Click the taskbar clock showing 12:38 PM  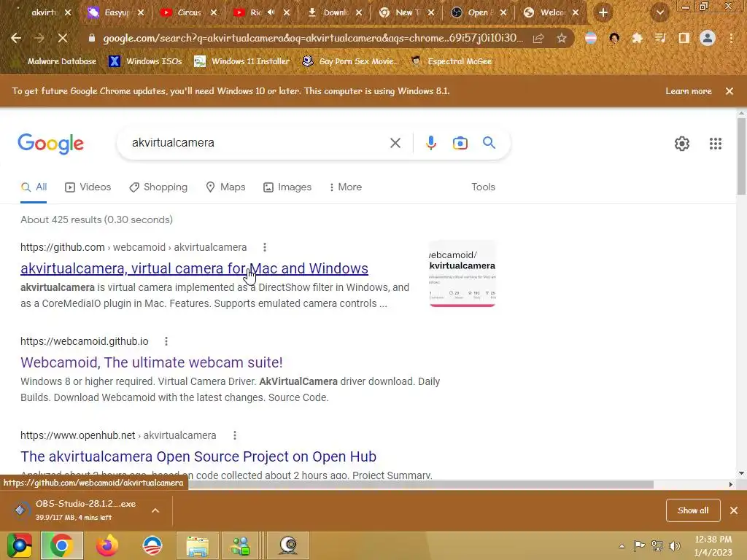[x=713, y=545]
